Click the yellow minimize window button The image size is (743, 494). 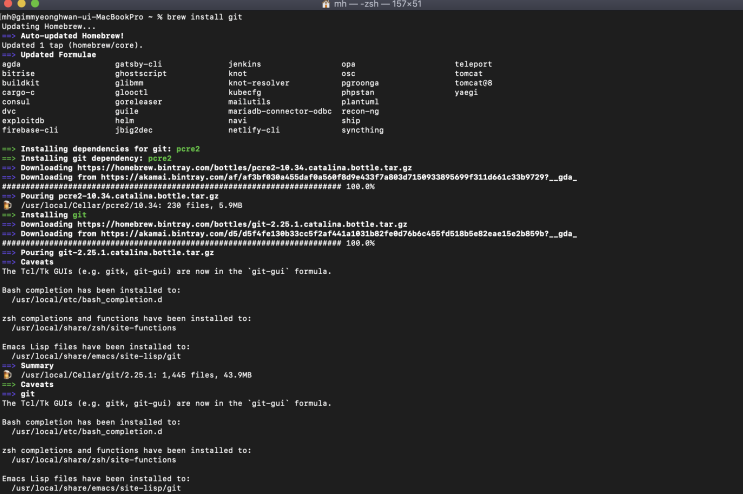tap(21, 3)
